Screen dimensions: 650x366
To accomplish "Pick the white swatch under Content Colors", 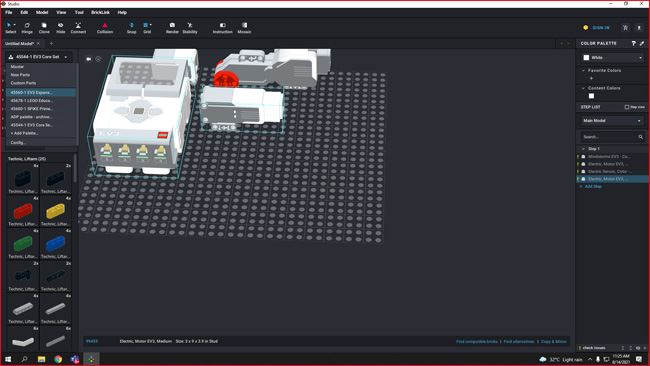I will [592, 96].
